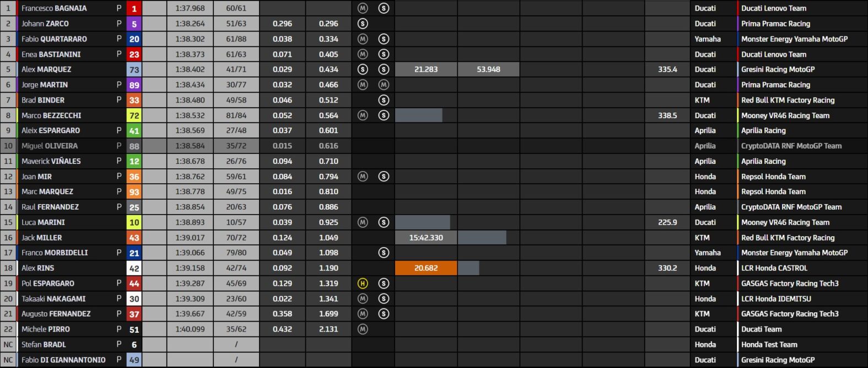The image size is (868, 368).
Task: Click the S tyre icon in Bagnaia's row
Action: pyautogui.click(x=384, y=8)
